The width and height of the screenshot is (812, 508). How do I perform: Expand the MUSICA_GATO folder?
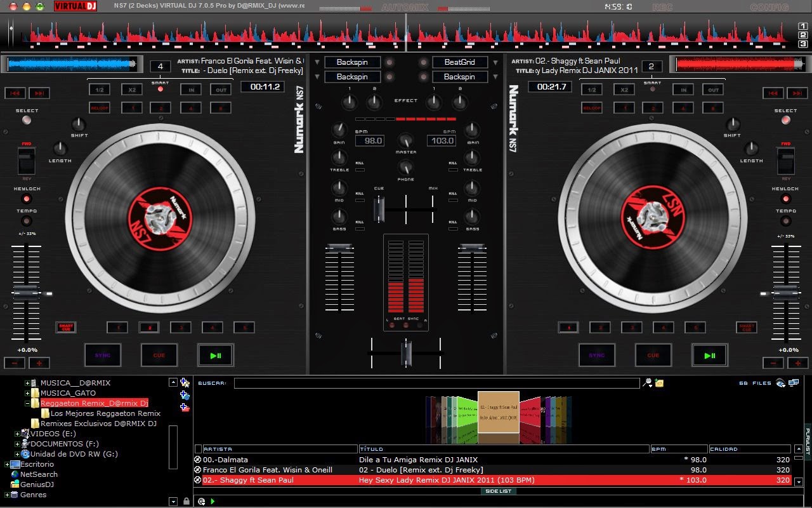27,394
